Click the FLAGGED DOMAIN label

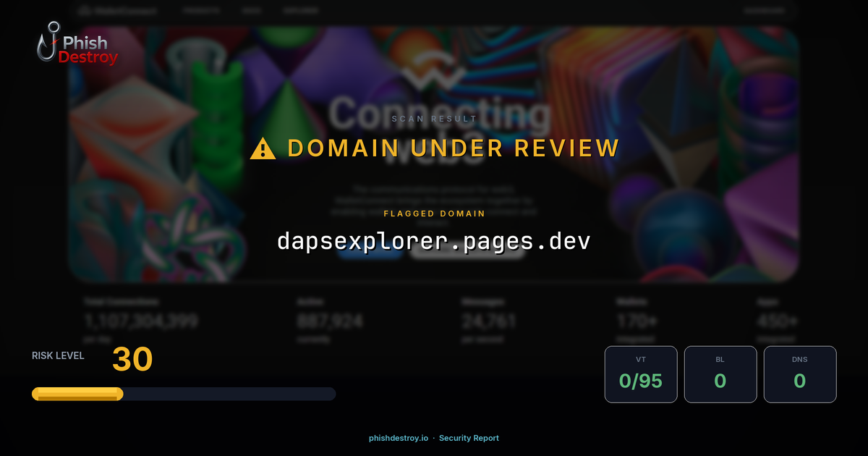pyautogui.click(x=434, y=214)
